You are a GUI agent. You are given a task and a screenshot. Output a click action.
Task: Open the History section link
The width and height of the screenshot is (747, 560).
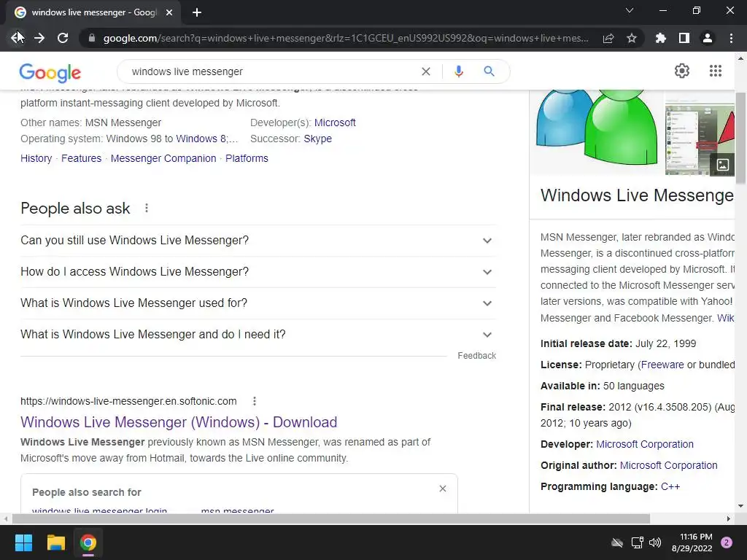click(x=36, y=158)
